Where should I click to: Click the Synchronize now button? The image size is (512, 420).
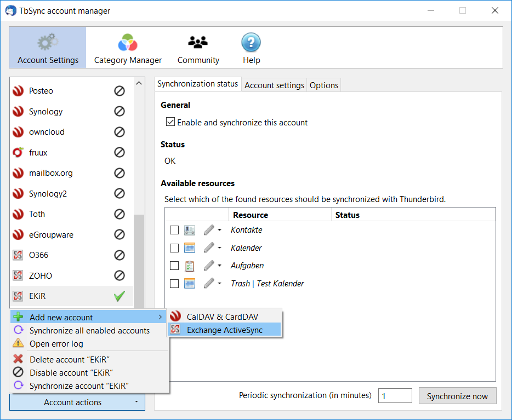click(458, 396)
